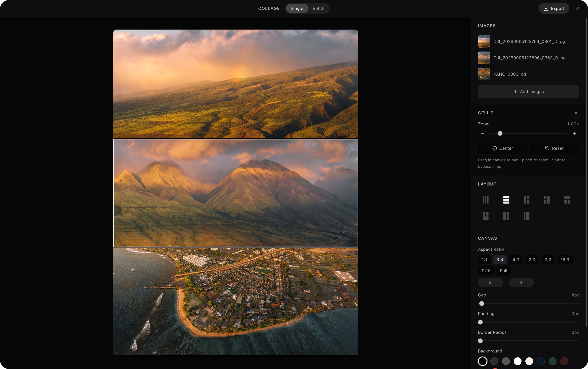Click the Border Radius slider handle

pyautogui.click(x=480, y=341)
